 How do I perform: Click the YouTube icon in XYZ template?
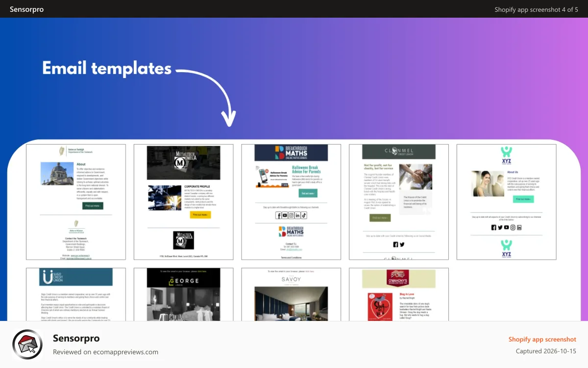(507, 228)
